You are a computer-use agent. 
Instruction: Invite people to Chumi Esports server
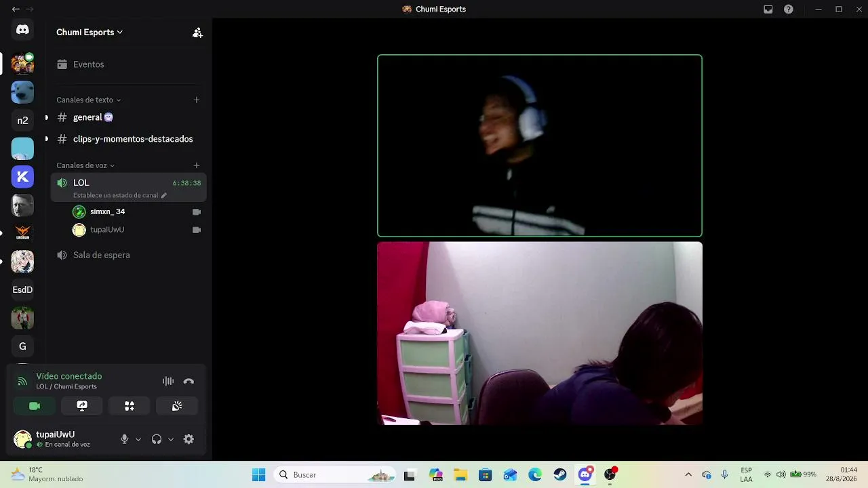[197, 33]
